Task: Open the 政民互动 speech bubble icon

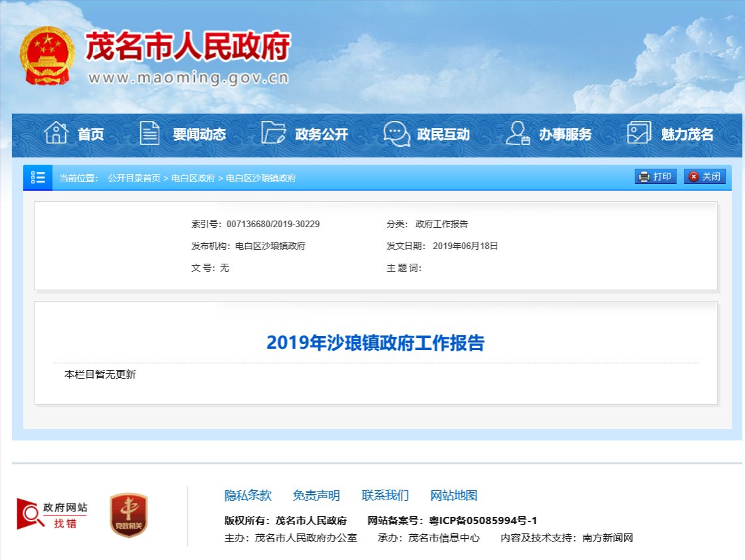Action: (397, 134)
